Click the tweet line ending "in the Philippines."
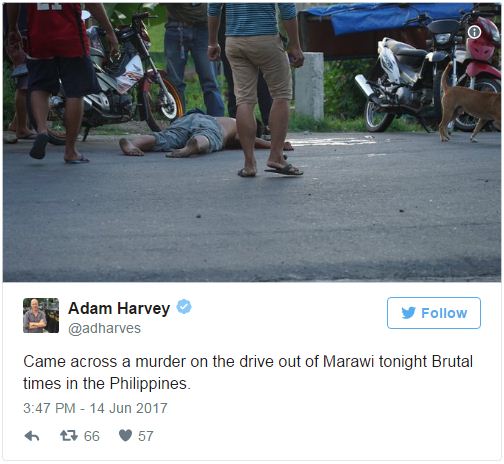The height and width of the screenshot is (464, 504). (107, 384)
